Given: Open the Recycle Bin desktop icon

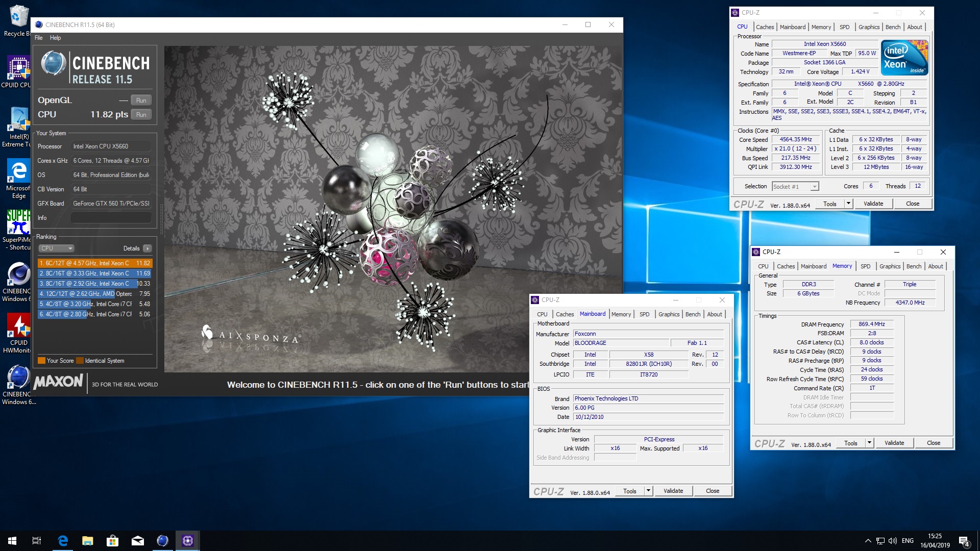Looking at the screenshot, I should [17, 20].
